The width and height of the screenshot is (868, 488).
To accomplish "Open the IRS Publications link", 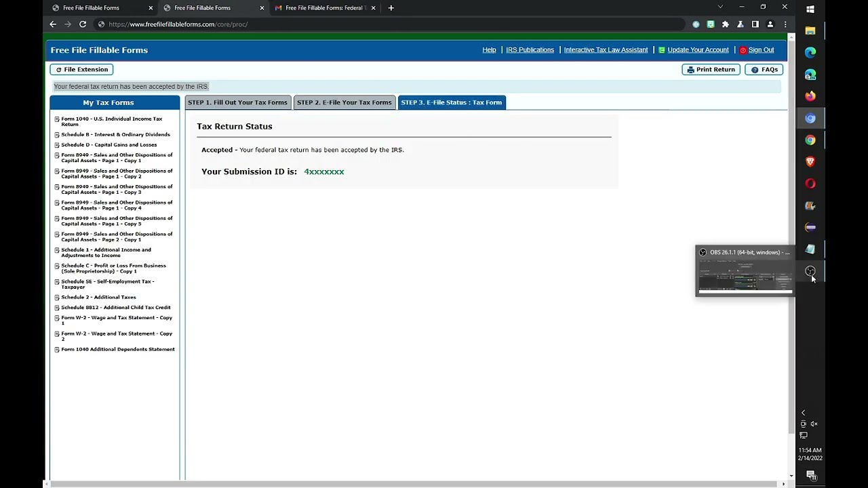I will tap(530, 50).
